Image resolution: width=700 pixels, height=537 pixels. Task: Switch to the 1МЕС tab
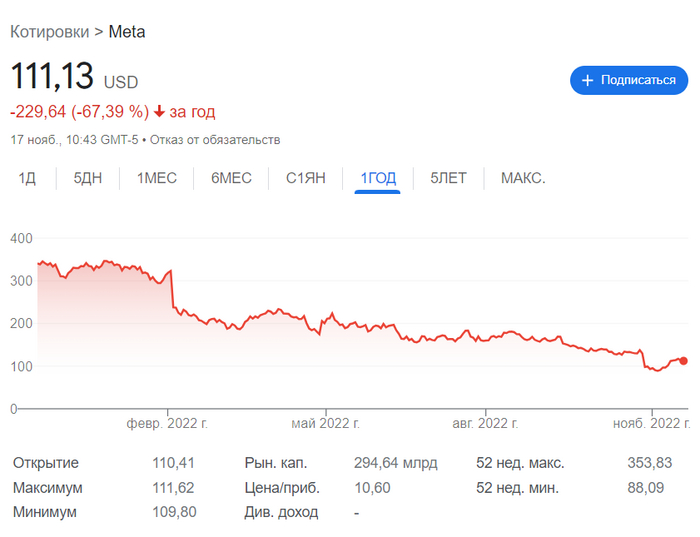[157, 178]
